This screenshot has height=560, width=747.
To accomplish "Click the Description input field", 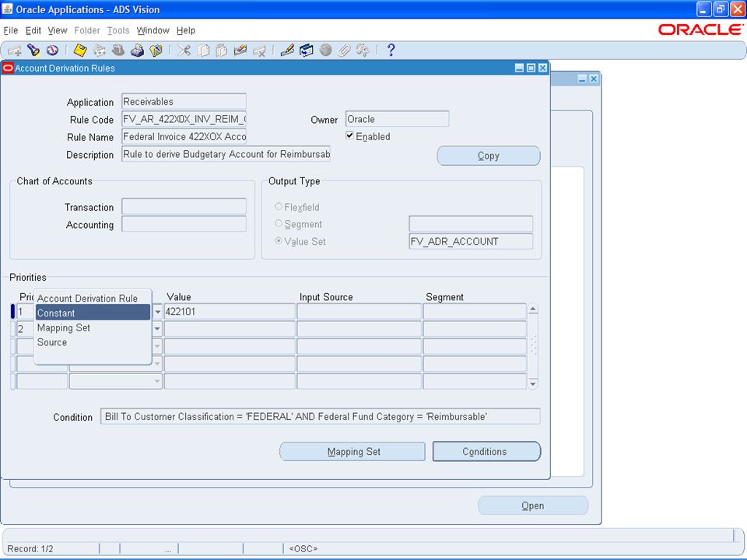I will tap(226, 154).
